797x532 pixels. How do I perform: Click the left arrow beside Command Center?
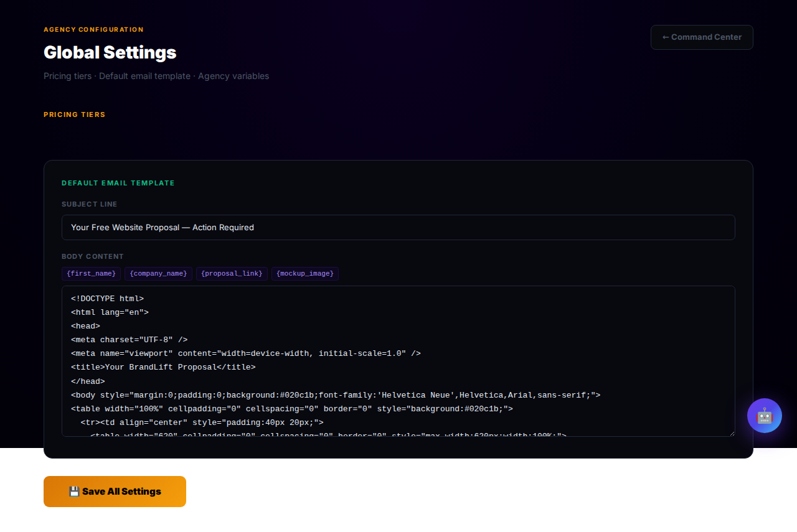point(665,37)
